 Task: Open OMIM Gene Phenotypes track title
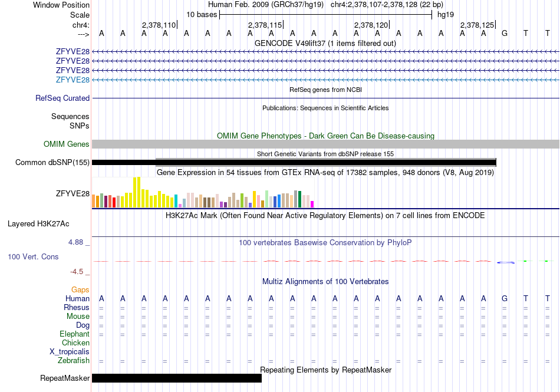coord(326,136)
